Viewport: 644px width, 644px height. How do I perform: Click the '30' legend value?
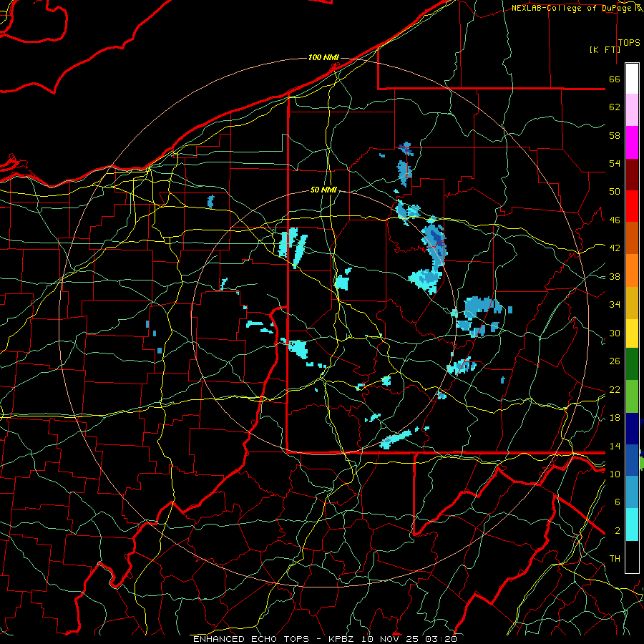coord(615,333)
